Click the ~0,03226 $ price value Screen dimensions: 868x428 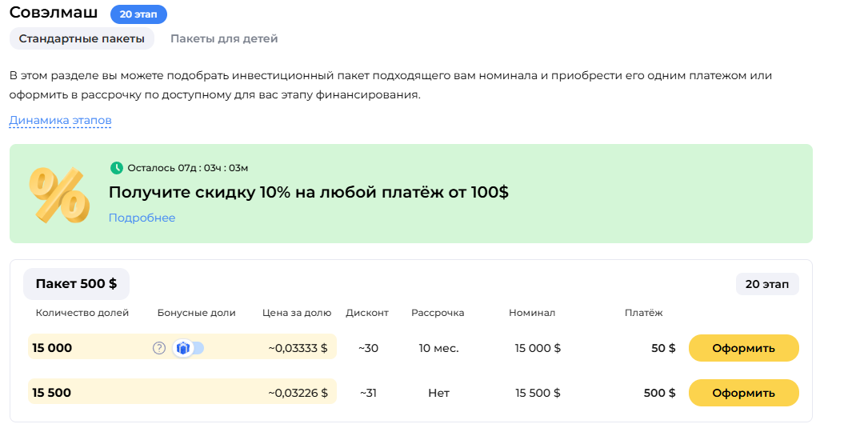tap(298, 393)
